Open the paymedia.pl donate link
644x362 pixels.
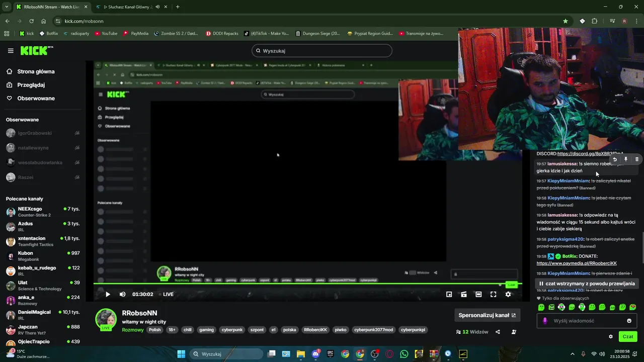(x=577, y=263)
